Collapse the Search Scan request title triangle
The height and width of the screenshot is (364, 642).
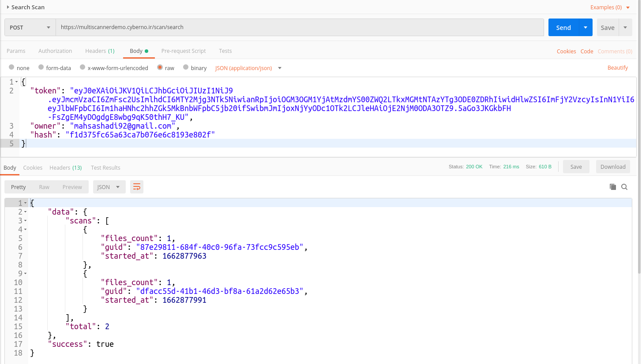click(8, 7)
